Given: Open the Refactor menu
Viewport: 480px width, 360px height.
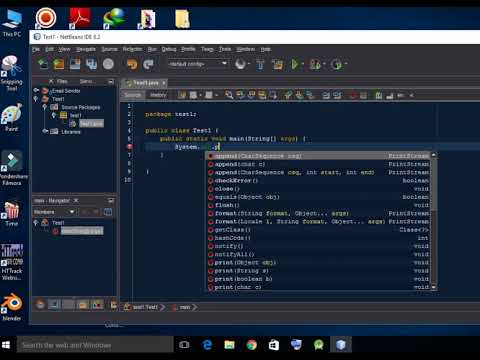Looking at the screenshot, I should tap(132, 49).
